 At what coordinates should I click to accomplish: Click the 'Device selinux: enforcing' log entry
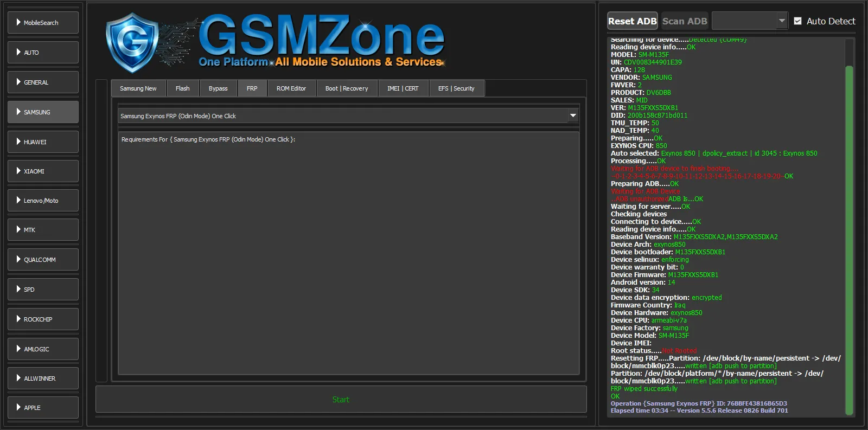(650, 260)
